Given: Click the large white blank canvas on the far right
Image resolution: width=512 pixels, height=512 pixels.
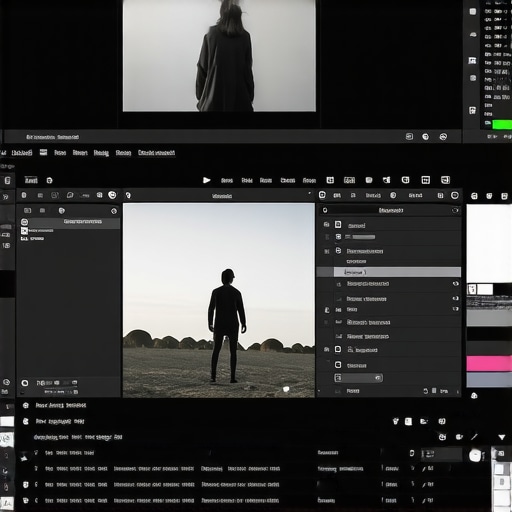Looking at the screenshot, I should pos(489,243).
